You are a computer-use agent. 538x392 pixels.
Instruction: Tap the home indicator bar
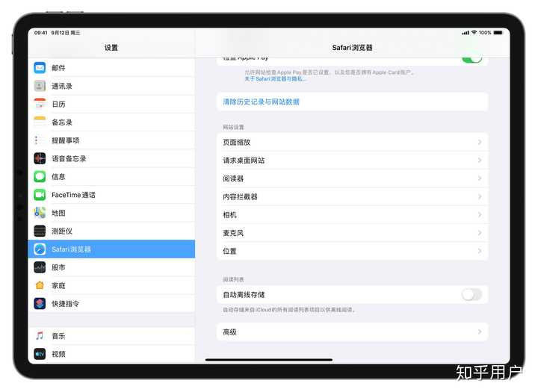tap(269, 359)
